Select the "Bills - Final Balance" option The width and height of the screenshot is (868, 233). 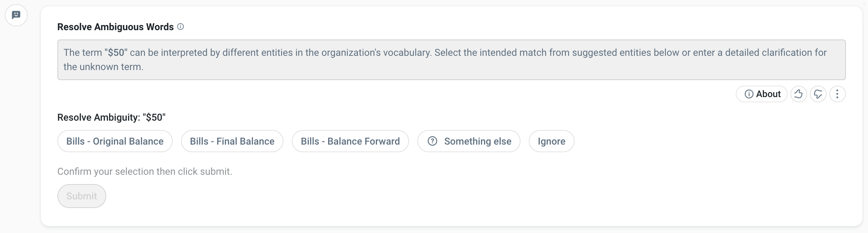[x=232, y=141]
